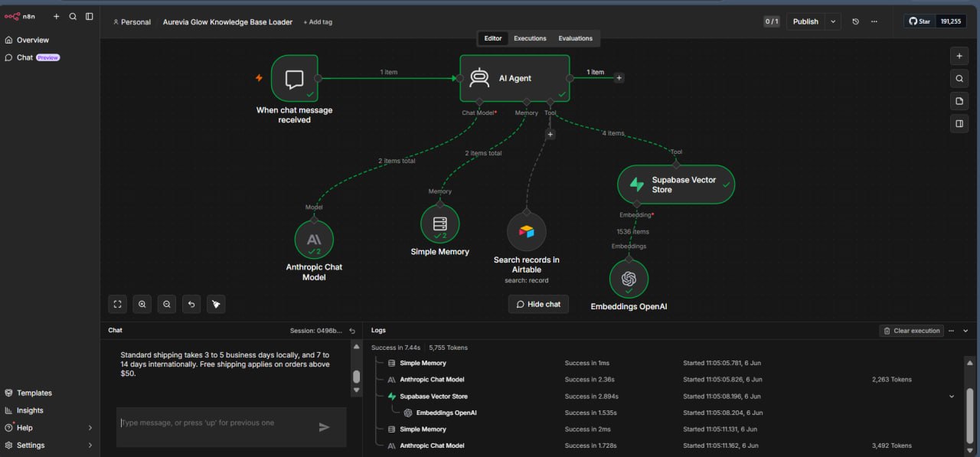Screen dimensions: 980x457
Task: Select the Supabase Vector Store node
Action: click(x=676, y=184)
